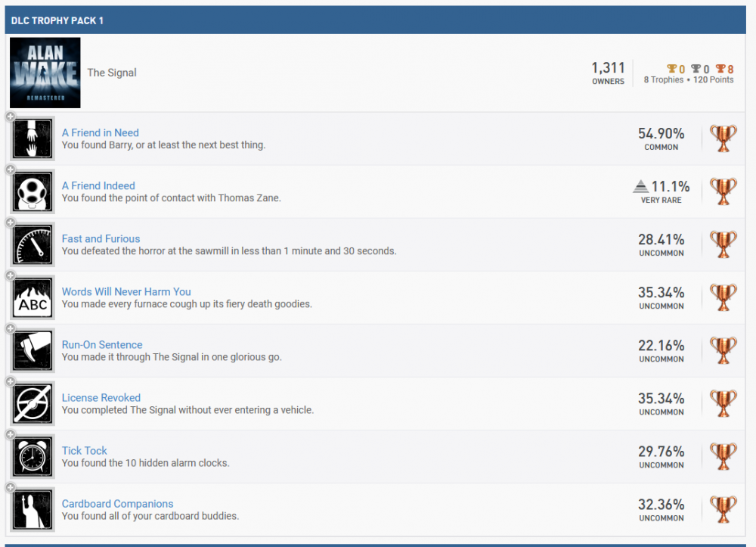This screenshot has width=756, height=547.
Task: Click the Alan Wake Remastered cover thumbnail
Action: pos(45,73)
